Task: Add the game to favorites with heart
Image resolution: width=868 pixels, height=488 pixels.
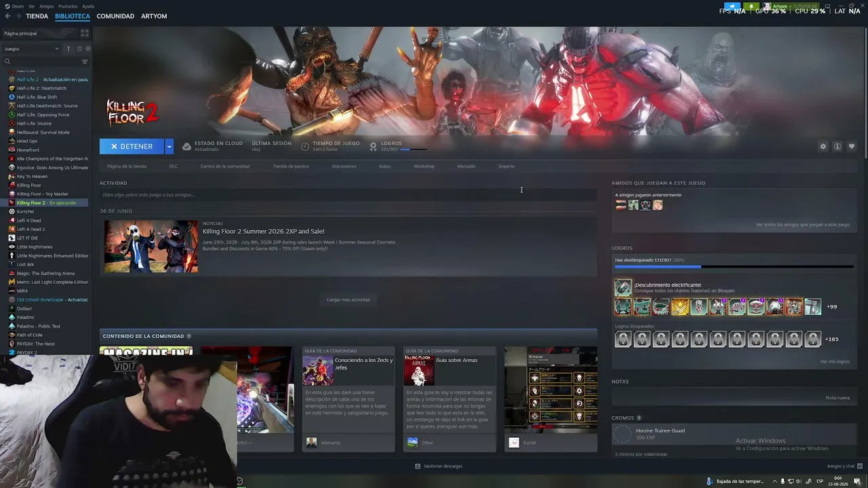Action: (x=852, y=146)
